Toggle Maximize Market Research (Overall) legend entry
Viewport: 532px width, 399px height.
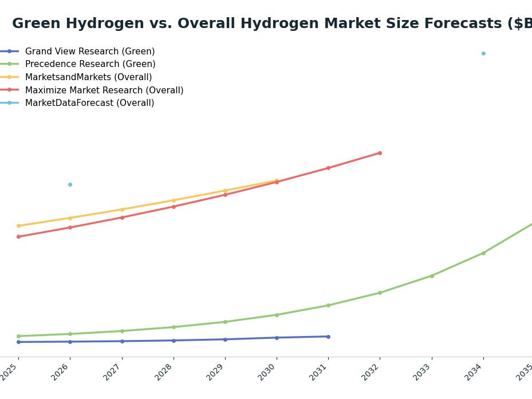coord(92,90)
